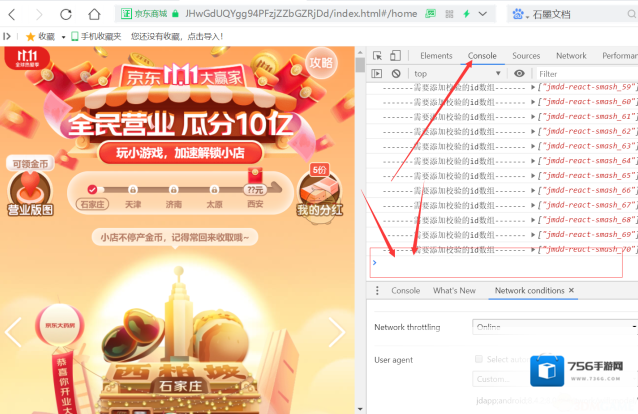This screenshot has width=638, height=414.
Task: Click the 手机收藏夹 bookmark link
Action: [100, 36]
